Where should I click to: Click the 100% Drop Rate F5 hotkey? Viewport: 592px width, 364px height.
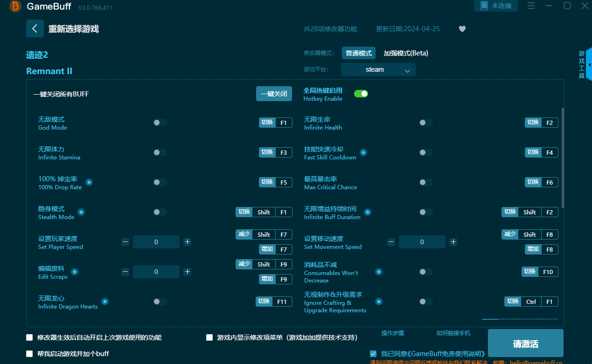(276, 182)
